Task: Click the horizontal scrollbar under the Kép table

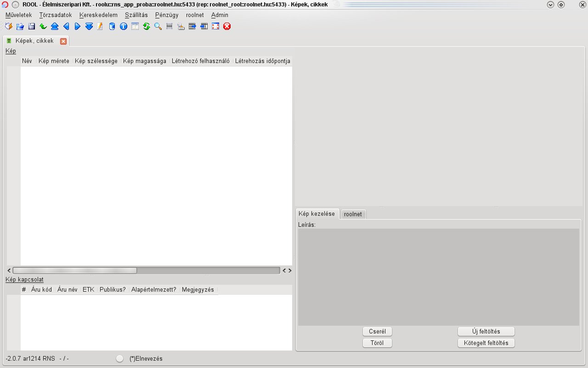Action: (x=207, y=270)
